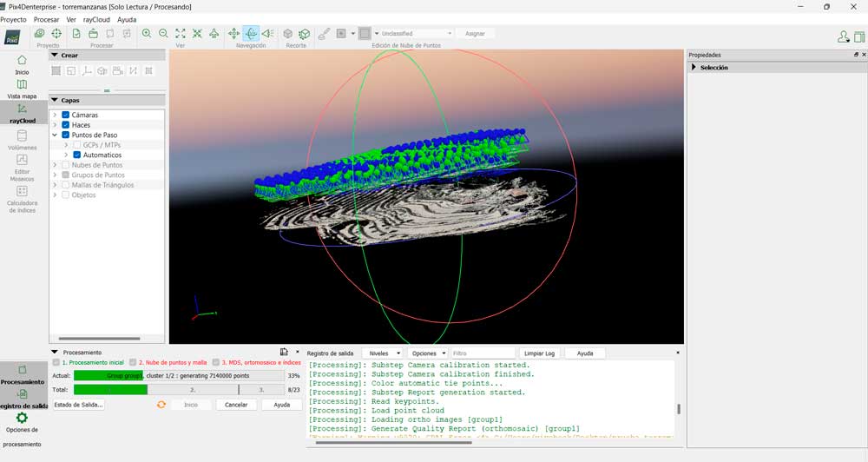Select the clipping box cube icon

288,33
